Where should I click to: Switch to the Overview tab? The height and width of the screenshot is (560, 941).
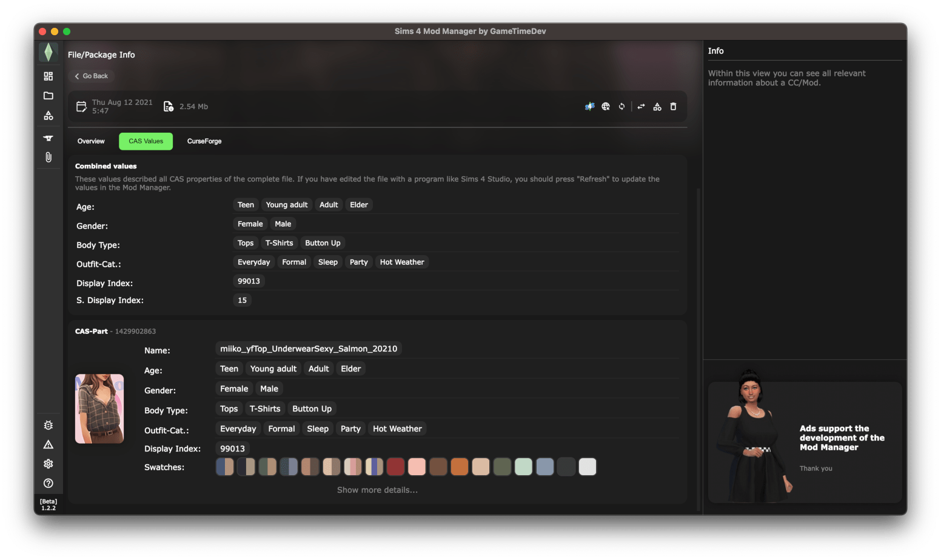pyautogui.click(x=91, y=141)
